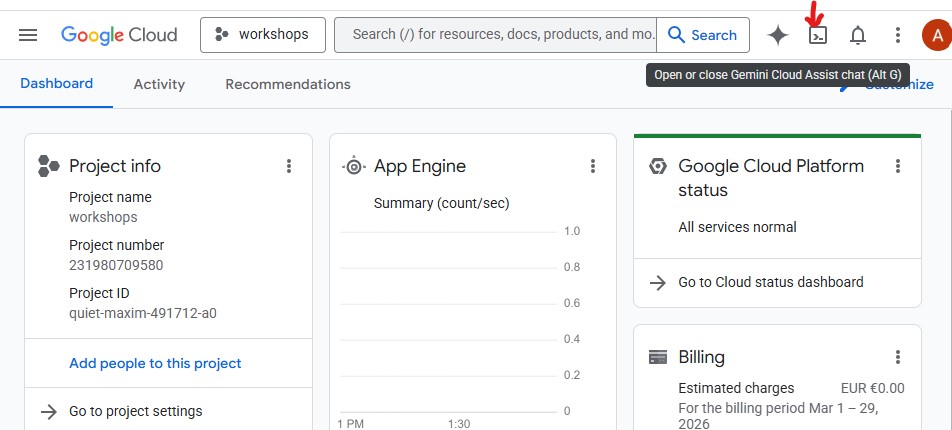Click the Project info hexagon icon
Viewport: 952px width, 430px height.
point(49,166)
